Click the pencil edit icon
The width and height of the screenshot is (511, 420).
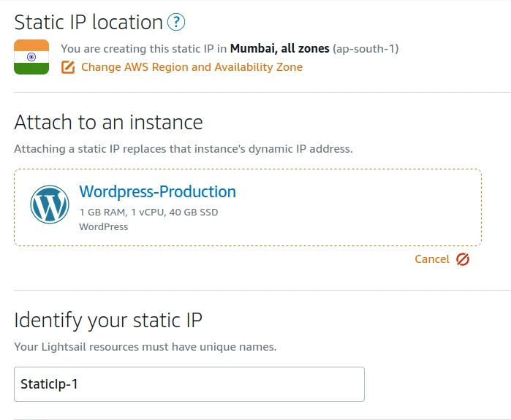[68, 67]
